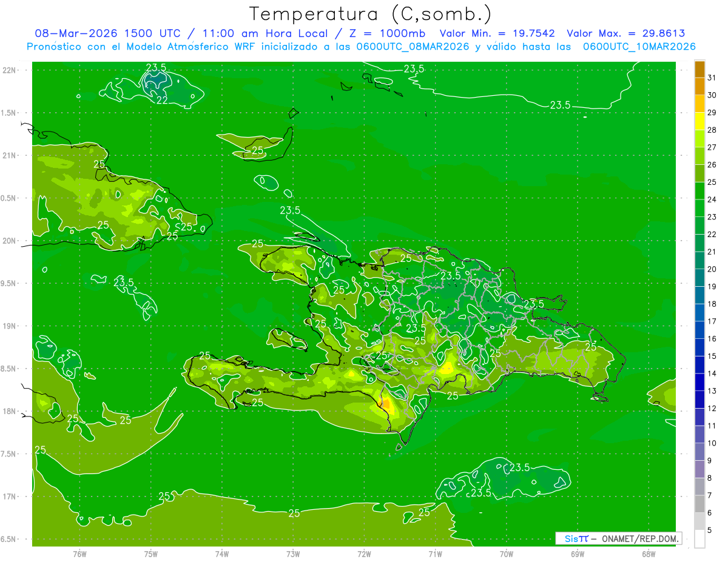Click the "Temperatura (C,somb.)" map title

(x=371, y=13)
